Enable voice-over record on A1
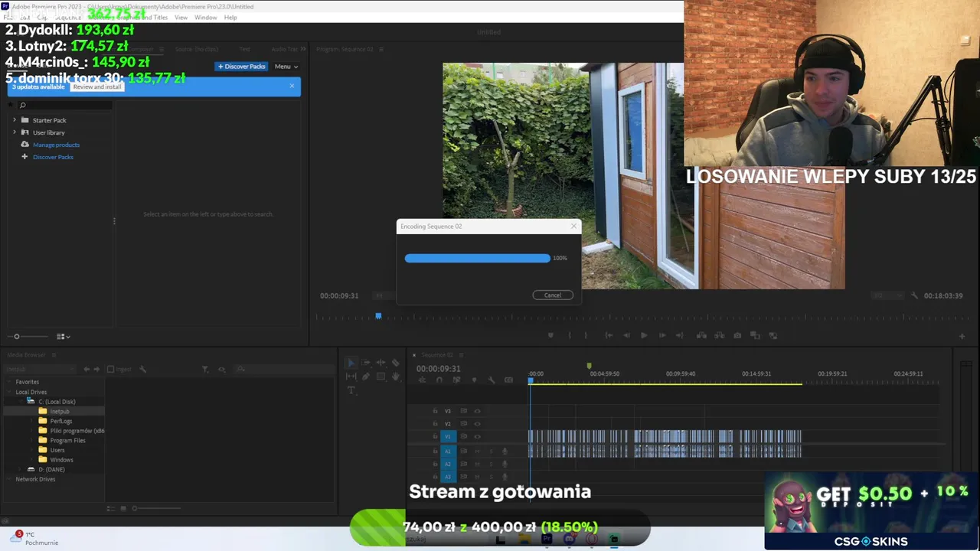This screenshot has height=551, width=980. tap(505, 452)
